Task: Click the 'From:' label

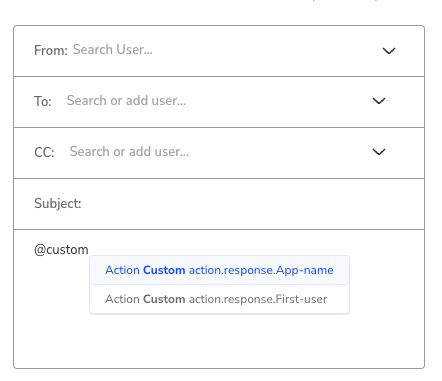Action: pos(51,51)
